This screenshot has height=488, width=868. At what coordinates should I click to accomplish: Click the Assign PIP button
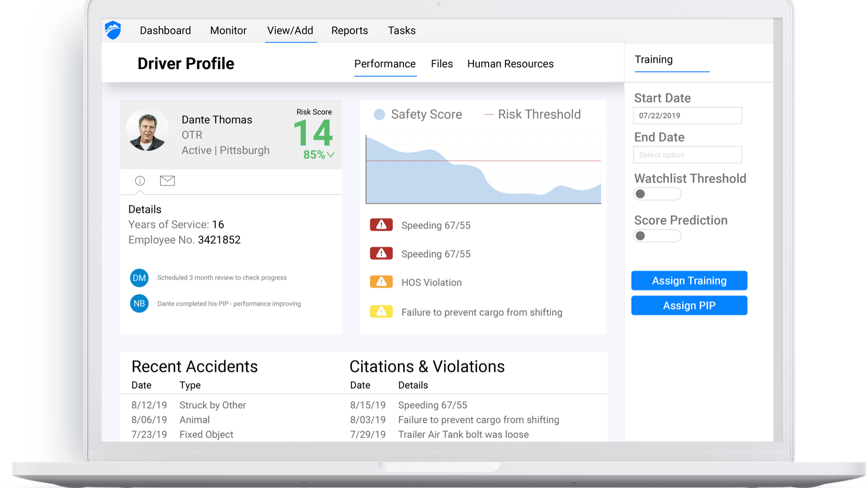coord(689,306)
